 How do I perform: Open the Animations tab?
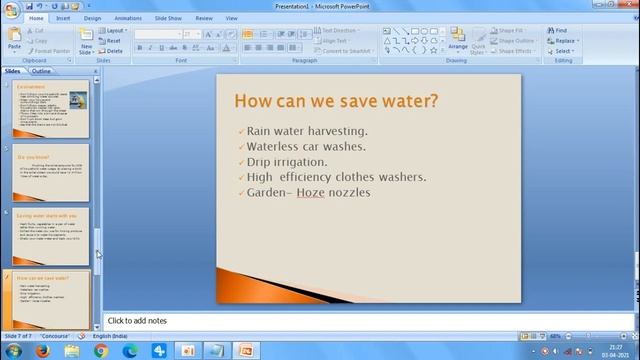[128, 18]
